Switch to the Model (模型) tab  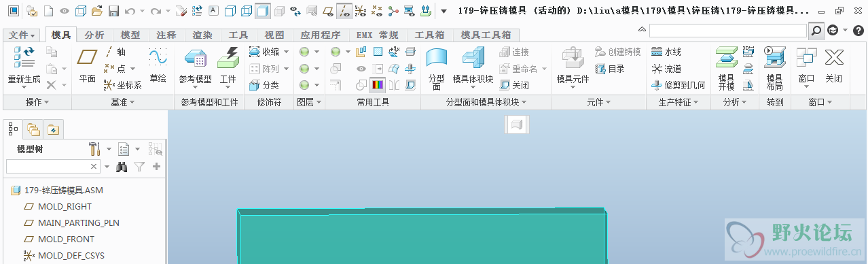pos(130,35)
